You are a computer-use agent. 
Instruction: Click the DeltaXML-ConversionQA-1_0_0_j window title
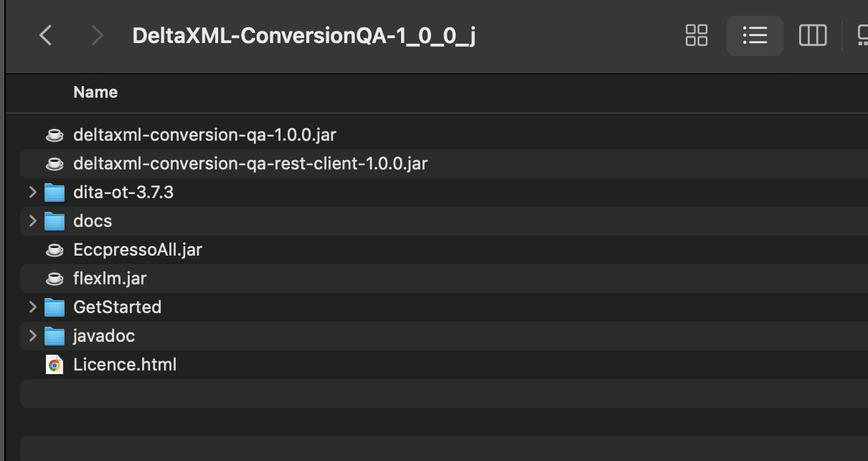tap(303, 35)
